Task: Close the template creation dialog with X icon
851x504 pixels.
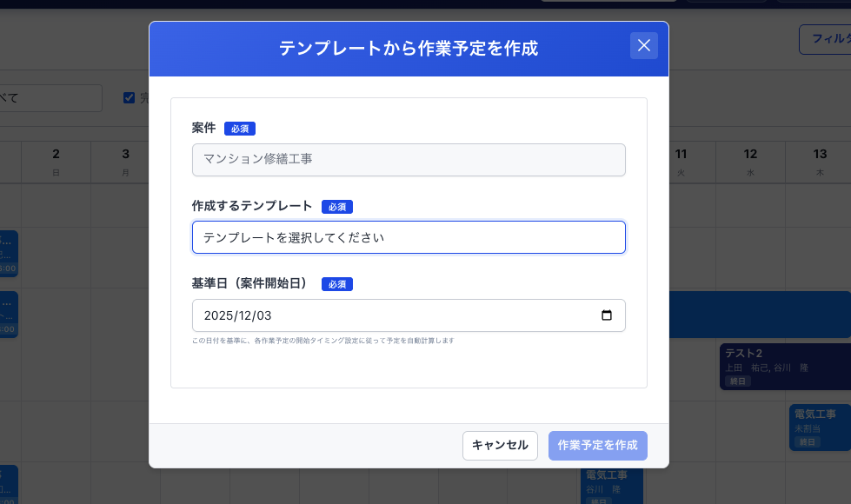Action: [x=644, y=45]
